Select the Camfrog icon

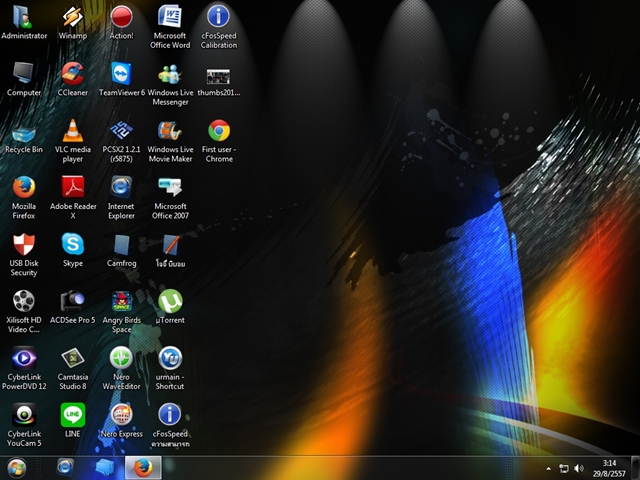tap(121, 244)
